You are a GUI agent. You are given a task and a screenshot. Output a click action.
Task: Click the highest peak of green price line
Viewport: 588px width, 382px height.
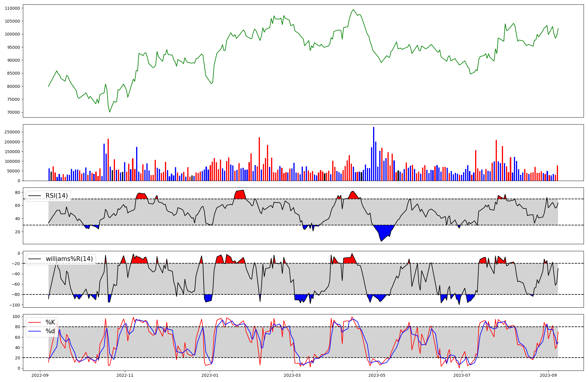coord(353,10)
